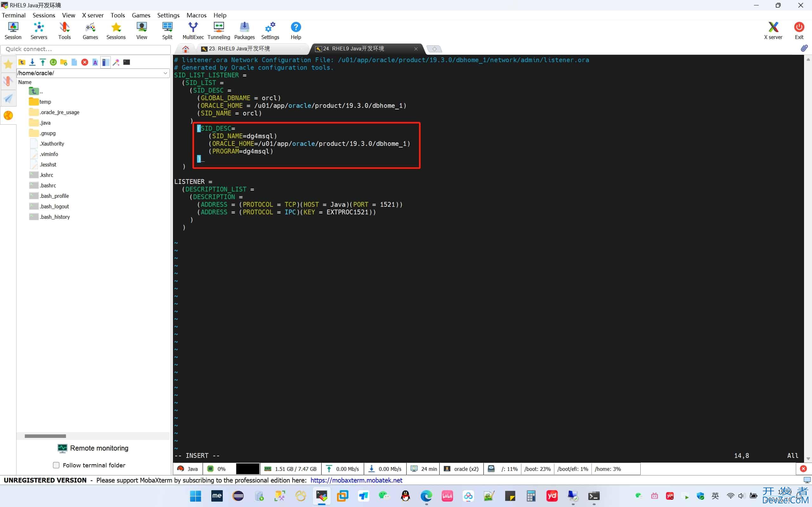Select the Tools knife sidebar tab
812x507 pixels.
(x=8, y=81)
